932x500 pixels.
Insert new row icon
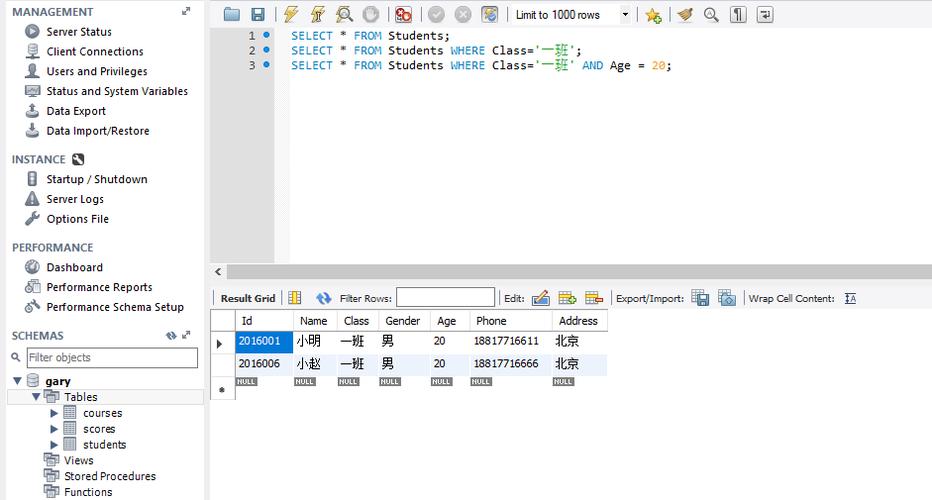click(x=568, y=298)
